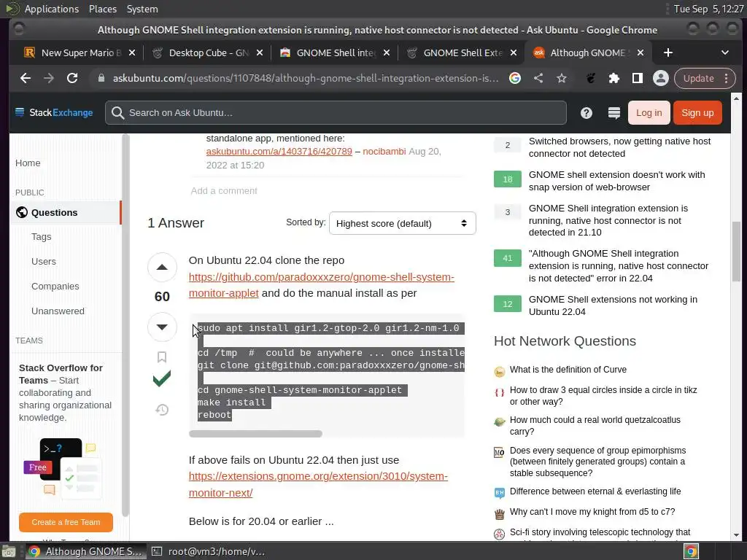Viewport: 747px width, 560px height.
Task: Expand the tab search chevron
Action: (x=724, y=52)
